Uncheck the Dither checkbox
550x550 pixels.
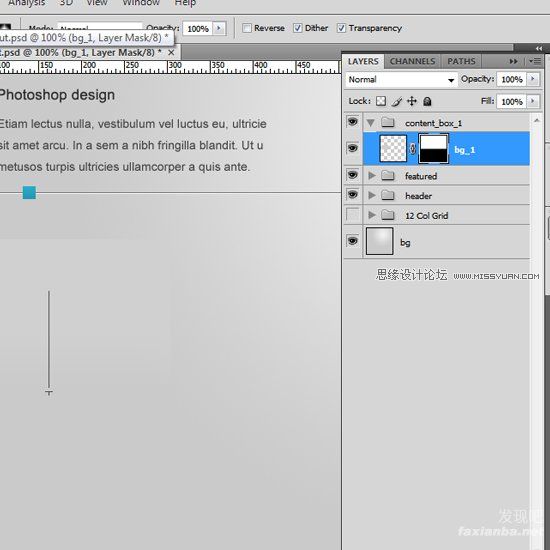(x=297, y=28)
